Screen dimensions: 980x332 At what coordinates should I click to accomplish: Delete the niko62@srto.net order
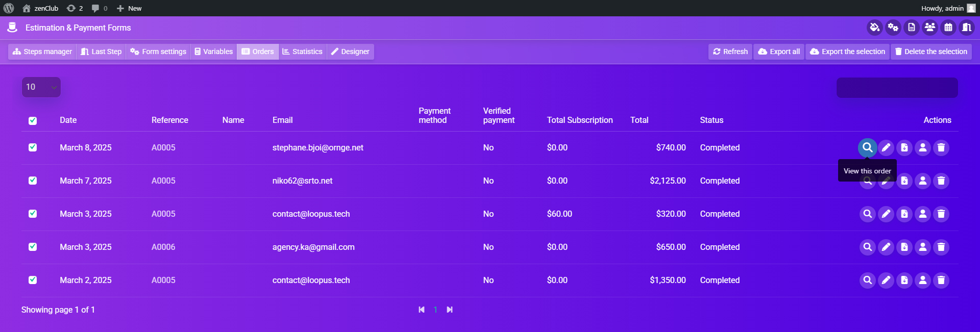coord(941,181)
